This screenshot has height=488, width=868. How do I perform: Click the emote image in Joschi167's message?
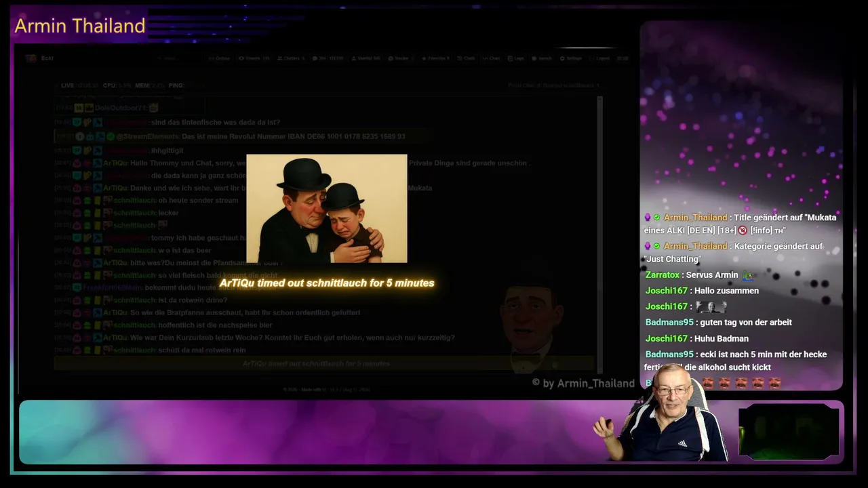[x=711, y=306]
